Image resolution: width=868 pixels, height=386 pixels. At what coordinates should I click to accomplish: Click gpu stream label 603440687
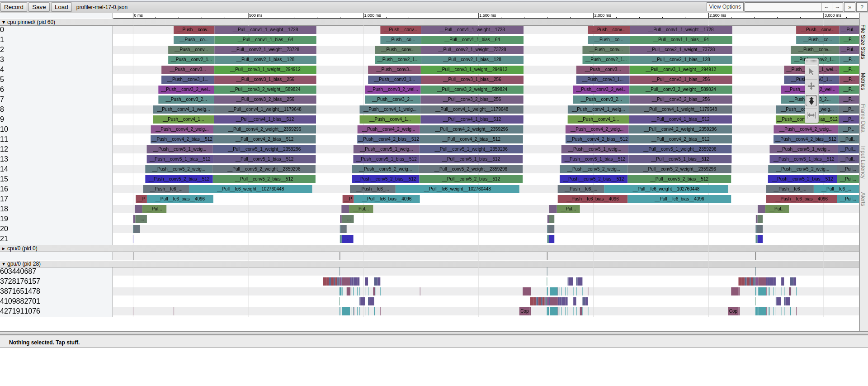tap(18, 272)
